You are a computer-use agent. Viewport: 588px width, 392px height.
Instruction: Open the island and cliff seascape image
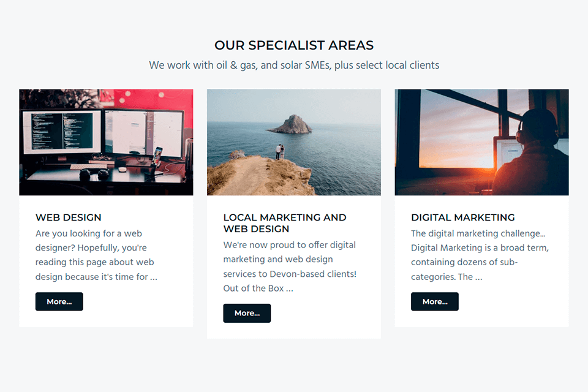(294, 142)
